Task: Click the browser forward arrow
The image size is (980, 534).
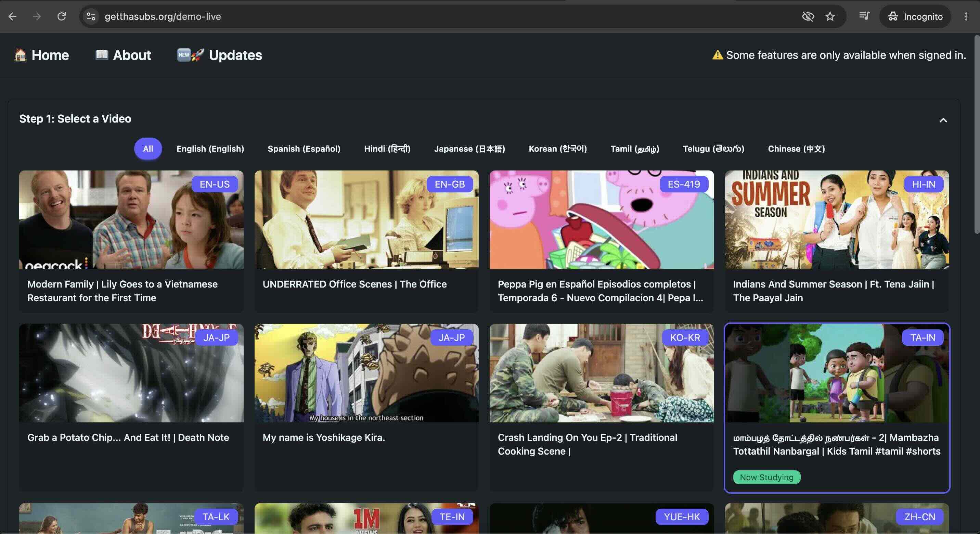Action: pos(37,16)
